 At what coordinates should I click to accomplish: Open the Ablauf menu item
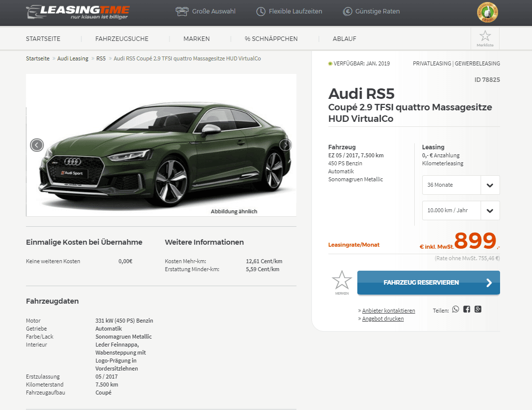(344, 38)
